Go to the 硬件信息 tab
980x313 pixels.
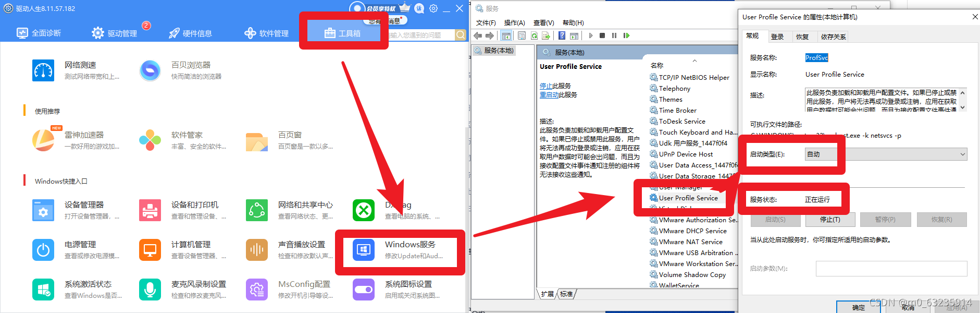190,33
